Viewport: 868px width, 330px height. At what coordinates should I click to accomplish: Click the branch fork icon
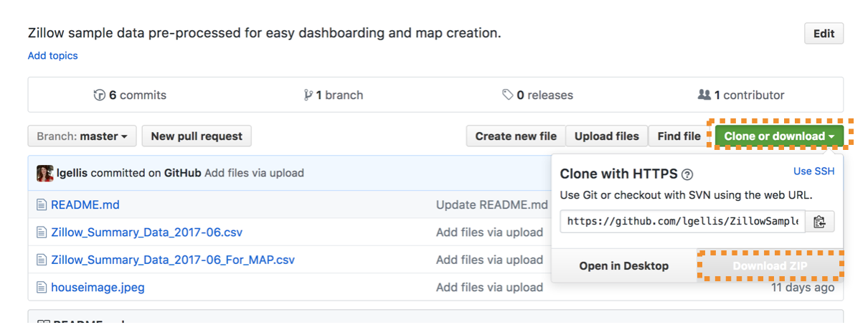pyautogui.click(x=308, y=95)
